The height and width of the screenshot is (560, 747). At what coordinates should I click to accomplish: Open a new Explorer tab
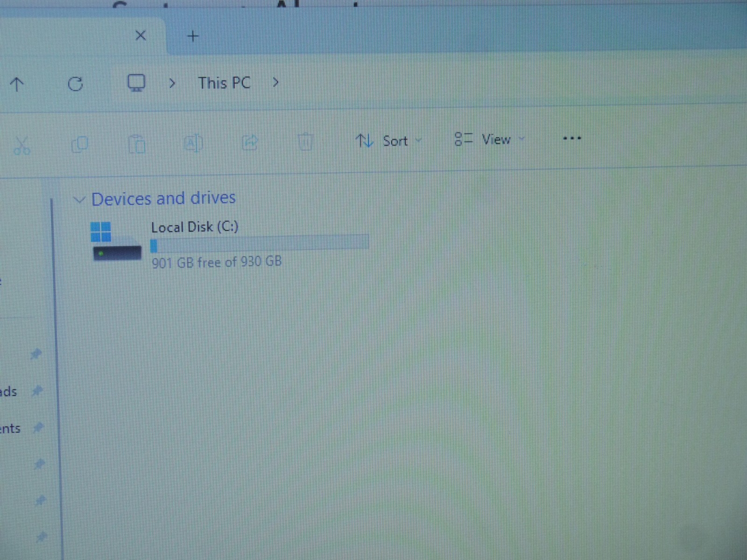pos(193,36)
